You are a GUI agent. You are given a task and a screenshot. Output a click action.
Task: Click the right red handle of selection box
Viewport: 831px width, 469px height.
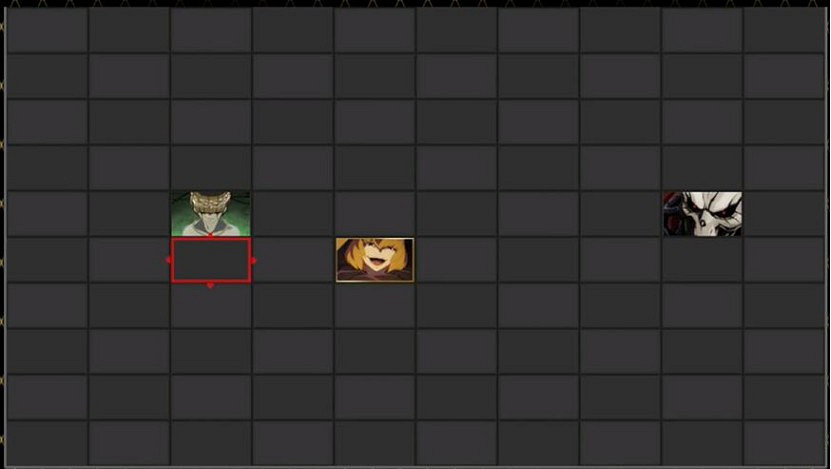pyautogui.click(x=253, y=260)
